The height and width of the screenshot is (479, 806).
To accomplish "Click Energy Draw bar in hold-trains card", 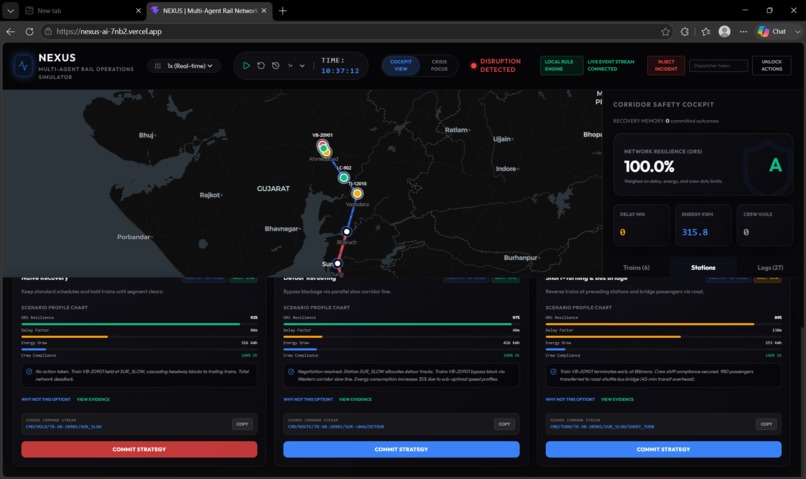I will [139, 349].
